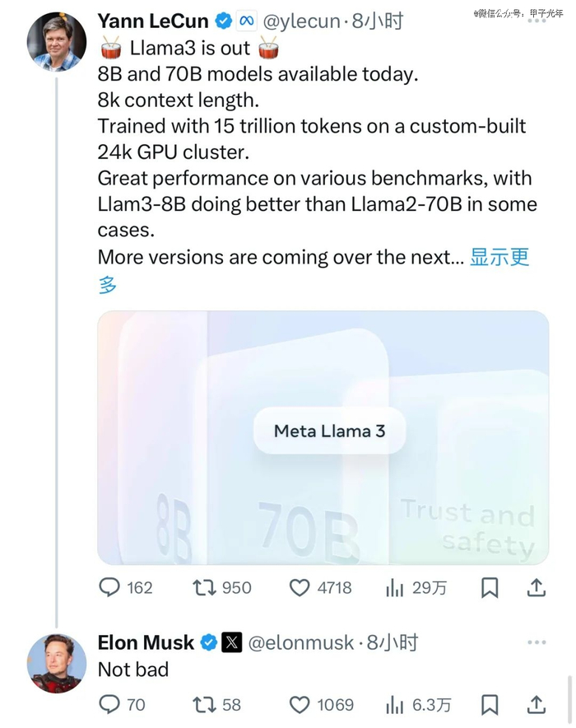Open more options on Musk's reply
This screenshot has height=728, width=576.
point(537,642)
